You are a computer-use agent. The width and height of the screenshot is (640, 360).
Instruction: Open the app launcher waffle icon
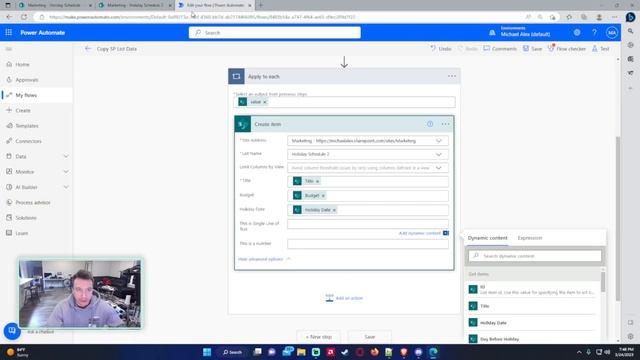tap(9, 33)
